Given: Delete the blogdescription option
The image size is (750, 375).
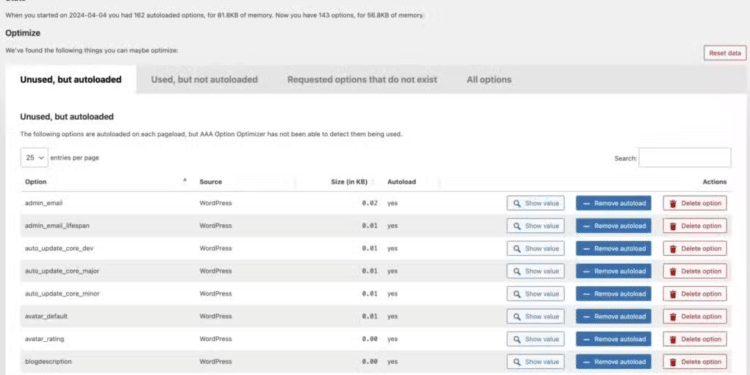Looking at the screenshot, I should pyautogui.click(x=695, y=362).
